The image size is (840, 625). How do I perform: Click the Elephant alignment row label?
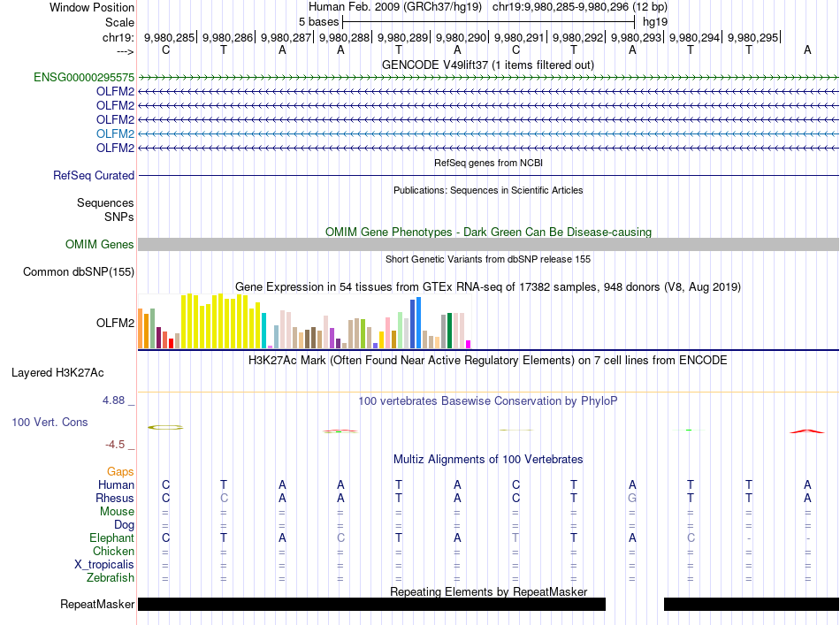click(111, 537)
